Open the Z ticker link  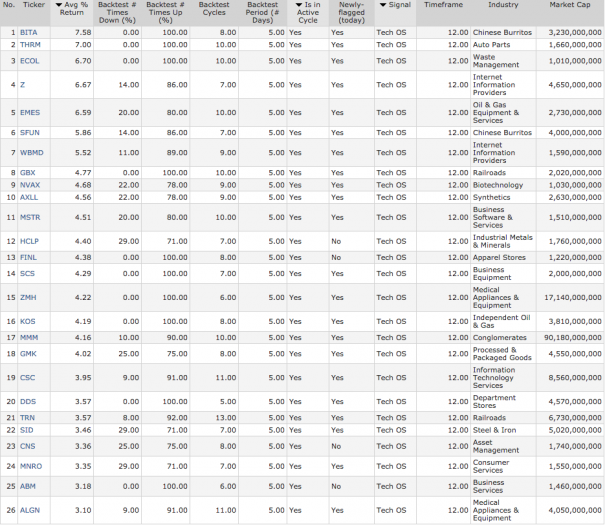22,85
